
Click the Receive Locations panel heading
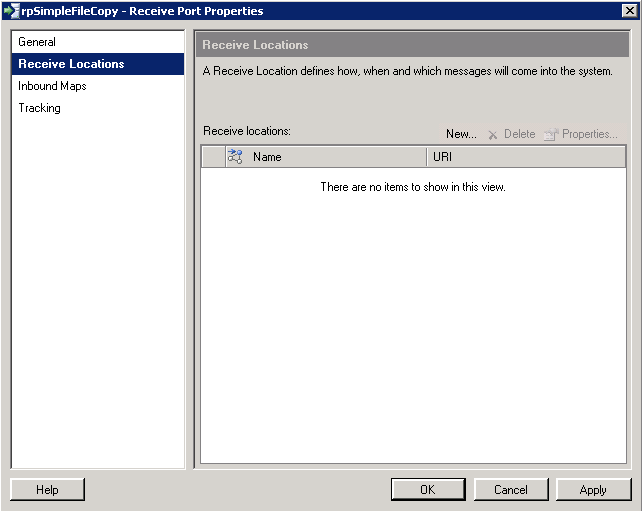coord(255,45)
